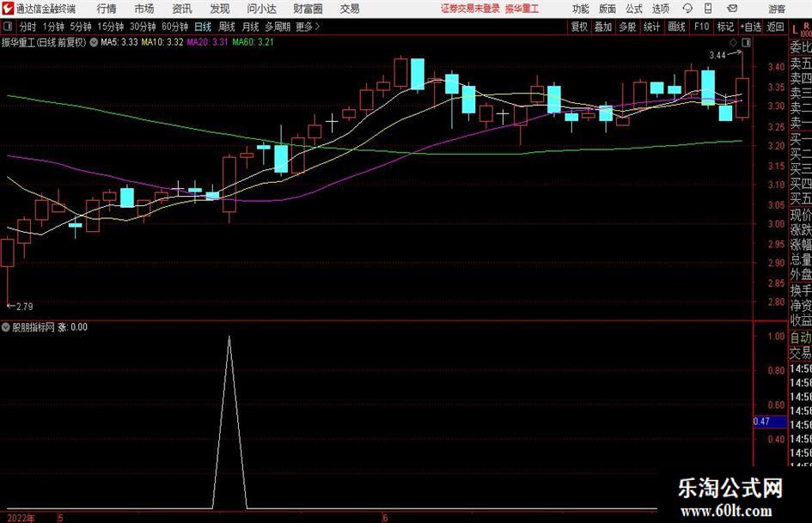Image resolution: width=812 pixels, height=523 pixels.
Task: Select the 日线 daily chart tab
Action: coord(203,27)
